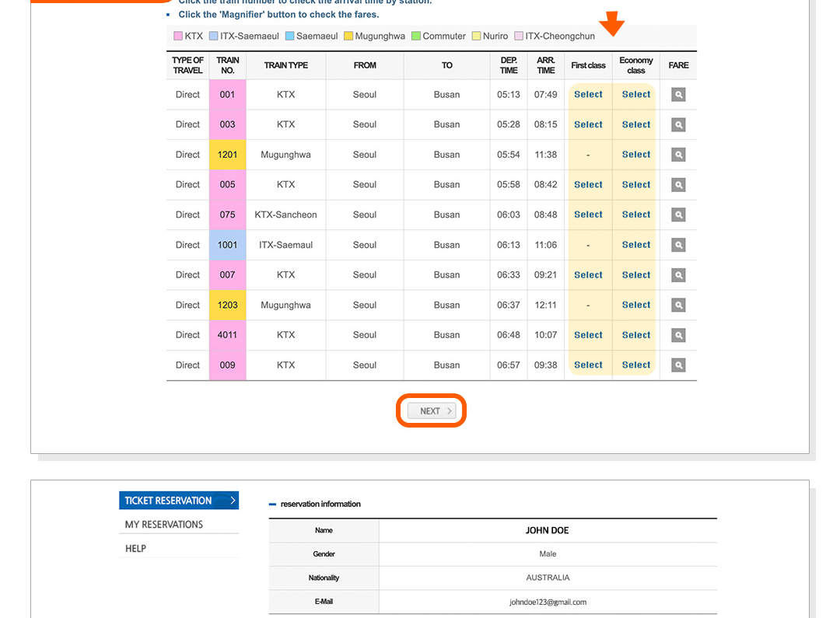Open fare details for train 003
Viewport: 840px width, 618px height.
coord(678,124)
